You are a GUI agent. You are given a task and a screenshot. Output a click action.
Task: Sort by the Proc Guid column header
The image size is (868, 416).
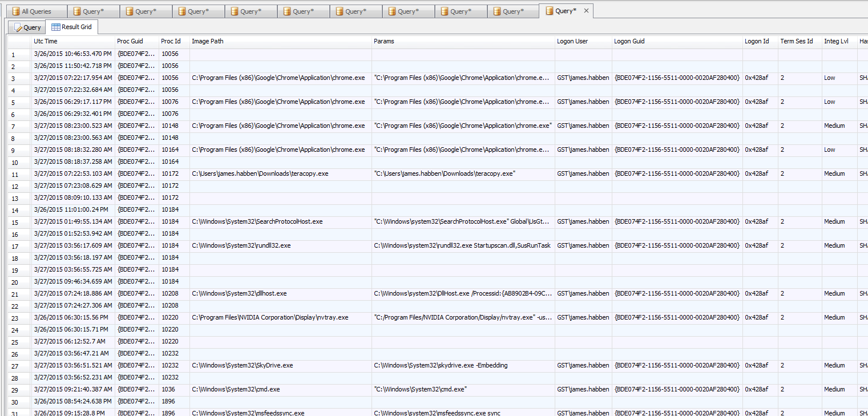137,41
